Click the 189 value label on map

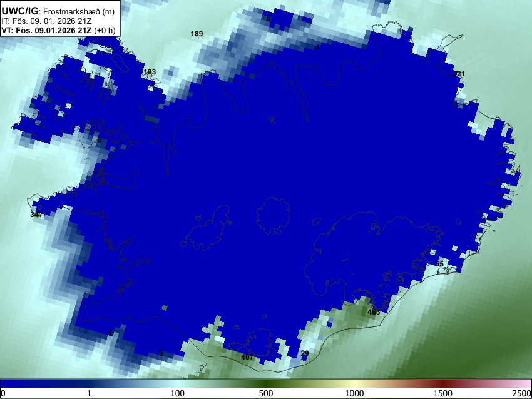click(x=197, y=34)
